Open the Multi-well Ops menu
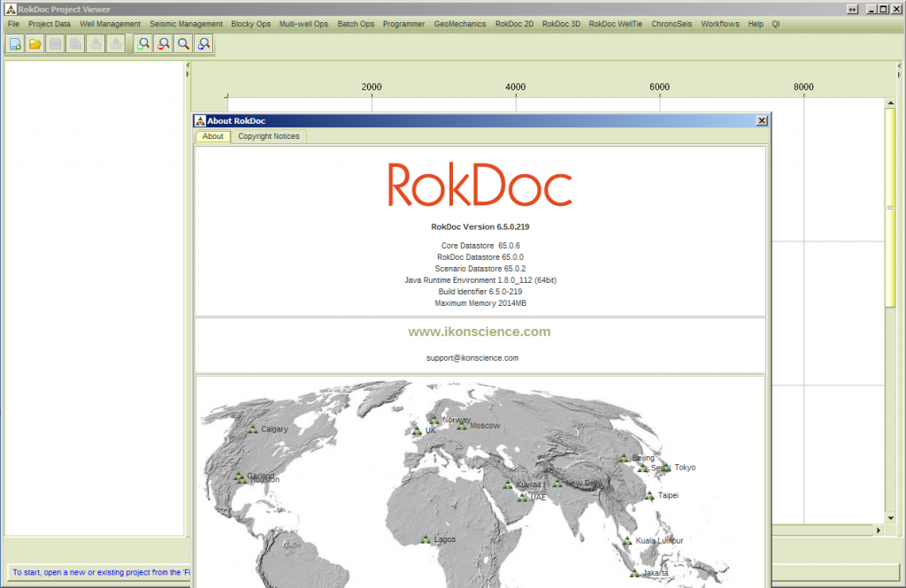The width and height of the screenshot is (906, 588). [303, 24]
